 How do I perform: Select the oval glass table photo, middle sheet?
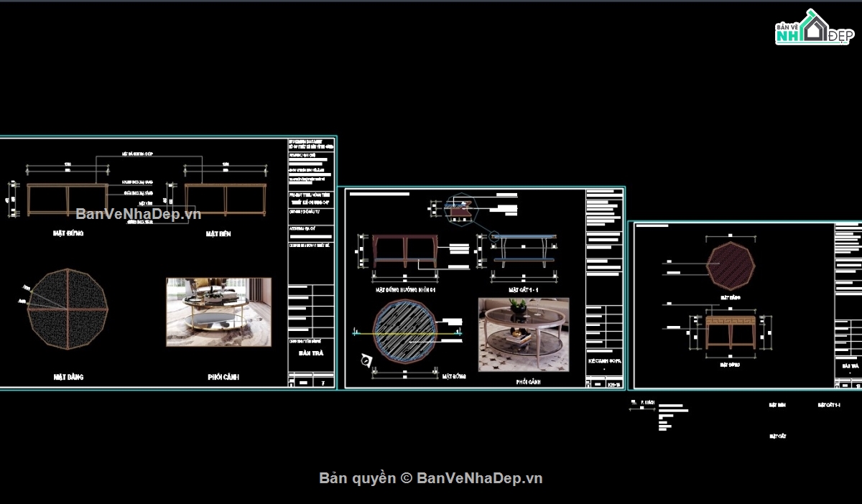tap(524, 335)
